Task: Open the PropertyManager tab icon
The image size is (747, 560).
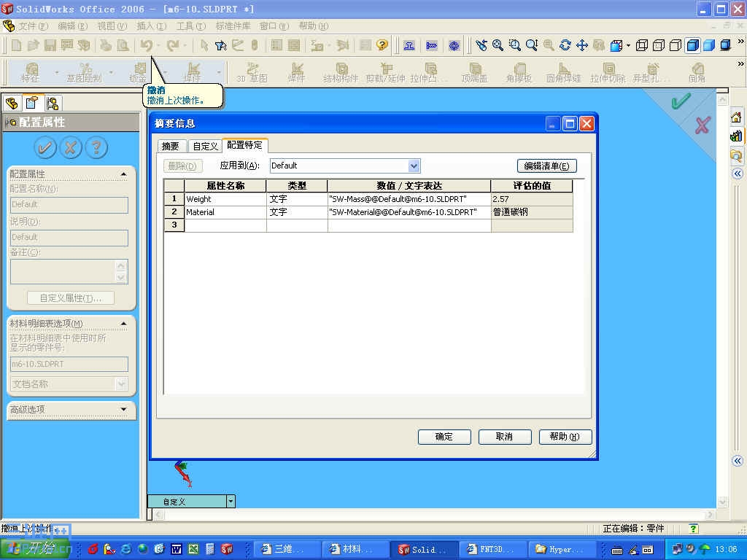Action: pyautogui.click(x=32, y=103)
